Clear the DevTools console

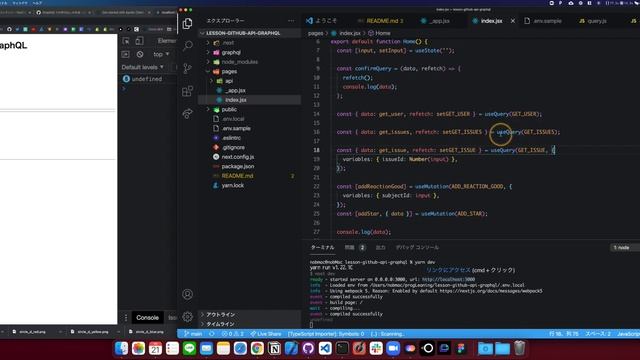(x=140, y=54)
